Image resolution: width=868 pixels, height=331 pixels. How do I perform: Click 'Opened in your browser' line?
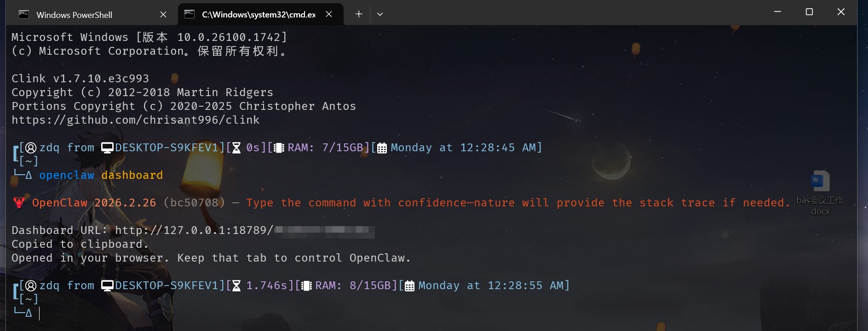[211, 258]
